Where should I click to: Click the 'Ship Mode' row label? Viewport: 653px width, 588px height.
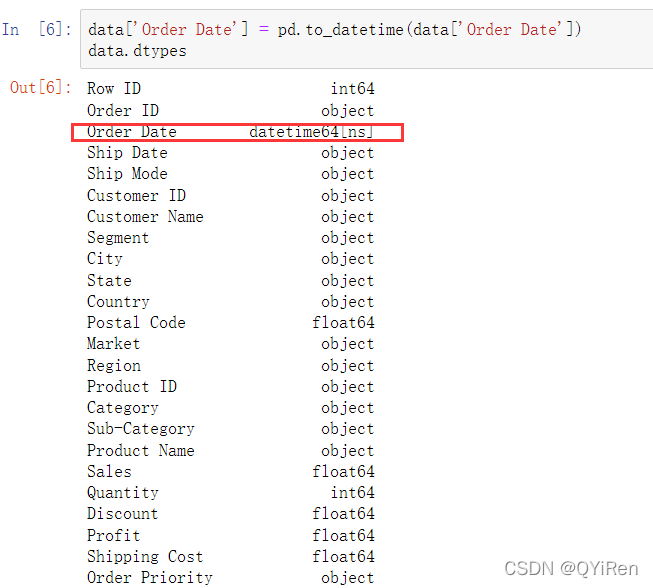click(x=127, y=174)
